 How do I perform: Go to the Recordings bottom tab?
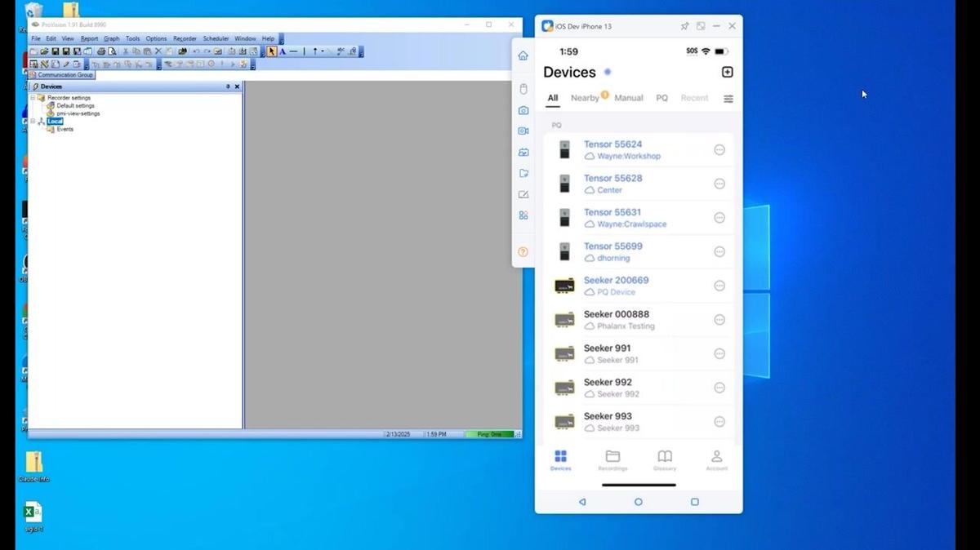612,460
